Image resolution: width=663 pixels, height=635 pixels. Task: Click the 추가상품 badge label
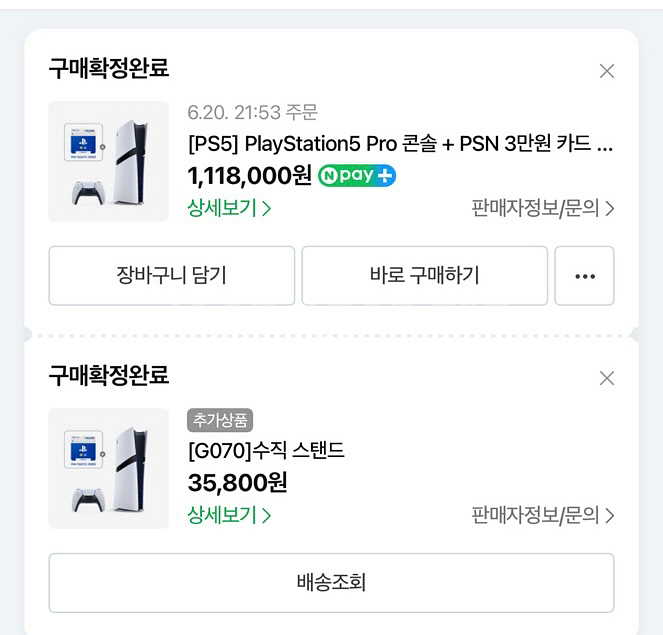220,420
